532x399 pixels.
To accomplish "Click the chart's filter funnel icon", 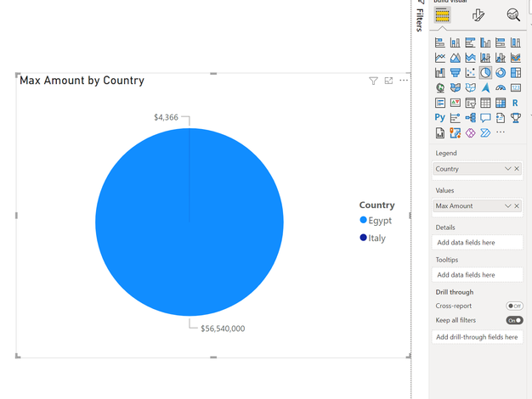I will [x=373, y=81].
